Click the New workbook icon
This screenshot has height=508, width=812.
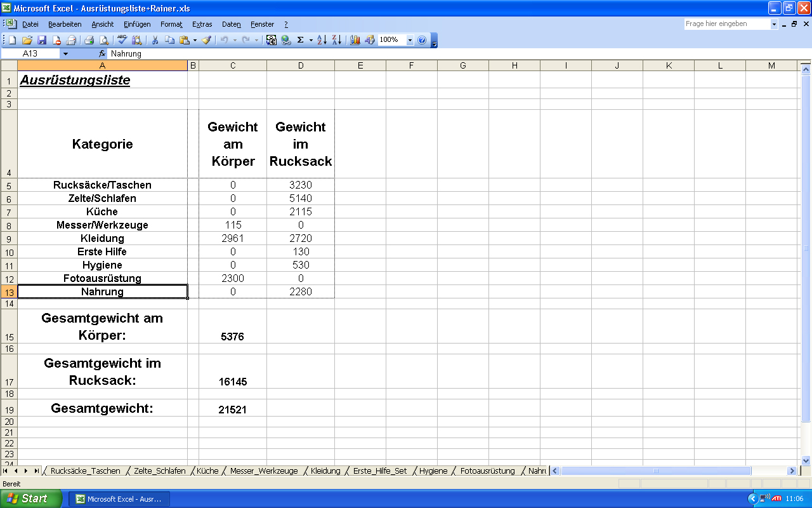12,40
